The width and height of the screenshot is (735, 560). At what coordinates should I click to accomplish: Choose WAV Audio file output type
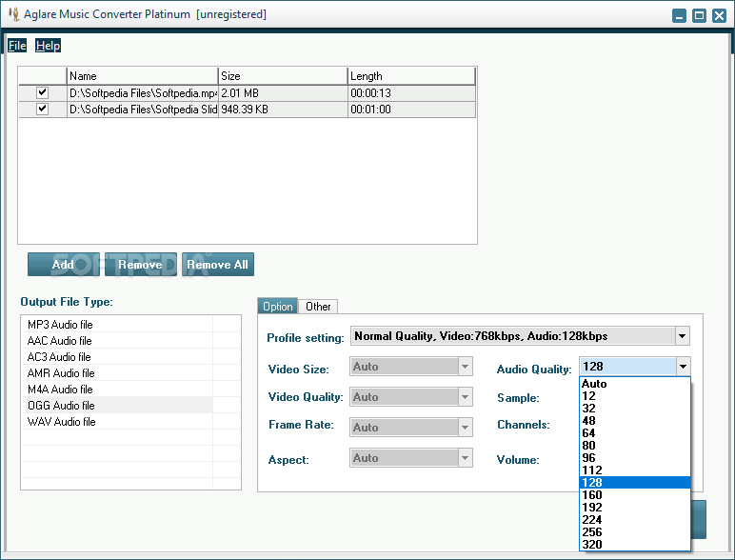click(117, 422)
